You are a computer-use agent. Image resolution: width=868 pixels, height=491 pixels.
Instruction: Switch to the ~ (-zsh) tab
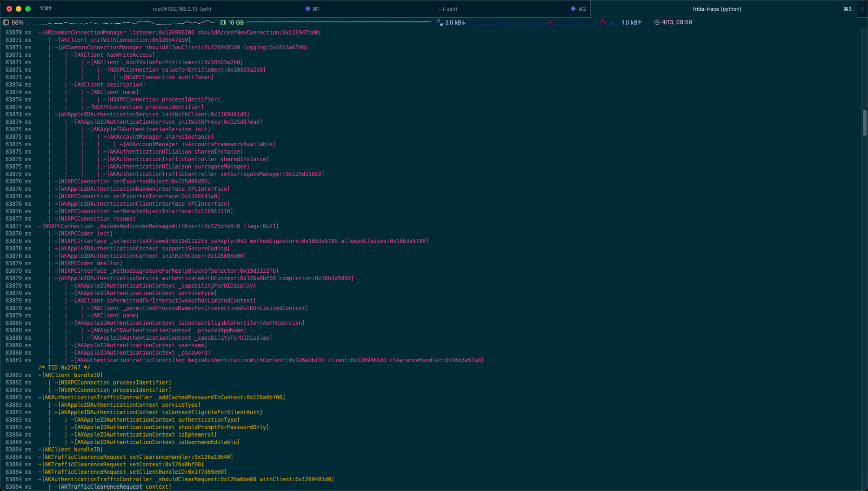pos(447,9)
